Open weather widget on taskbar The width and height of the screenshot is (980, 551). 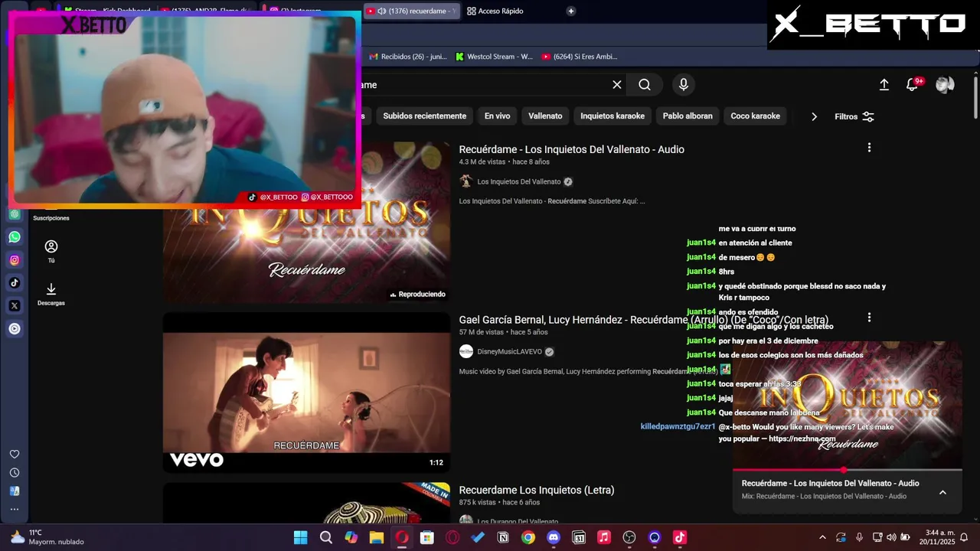47,537
